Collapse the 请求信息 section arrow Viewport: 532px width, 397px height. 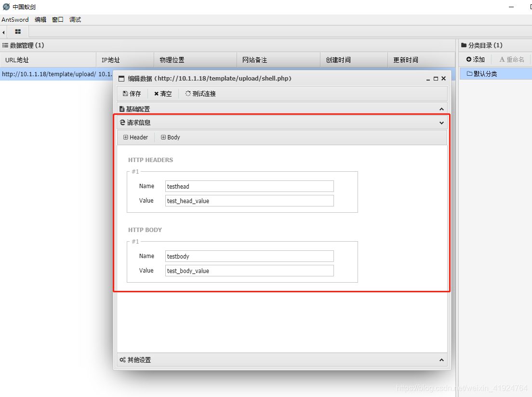pos(441,123)
